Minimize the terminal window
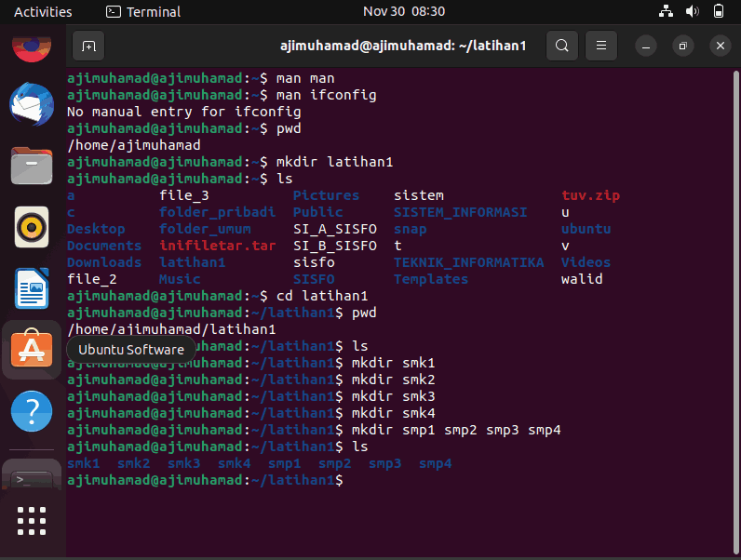Viewport: 741px width, 560px height. click(646, 46)
